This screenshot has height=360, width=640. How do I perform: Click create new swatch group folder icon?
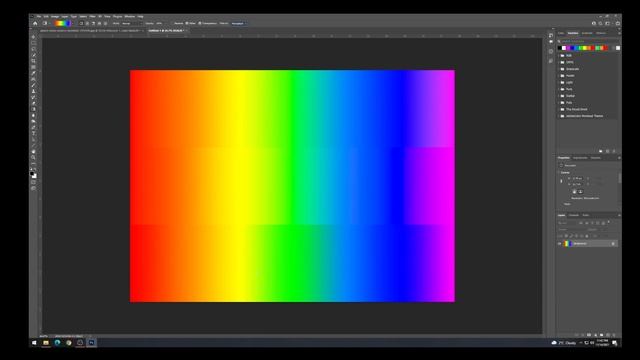pos(600,151)
